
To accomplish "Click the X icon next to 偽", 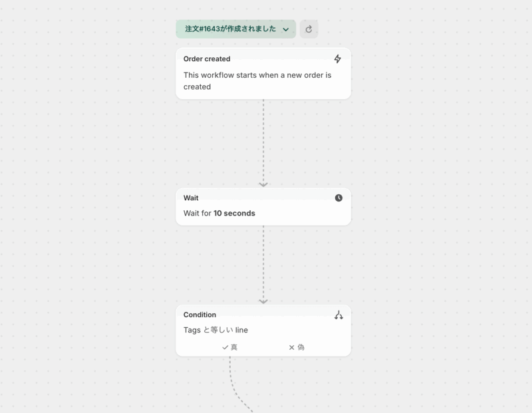I will (x=291, y=347).
